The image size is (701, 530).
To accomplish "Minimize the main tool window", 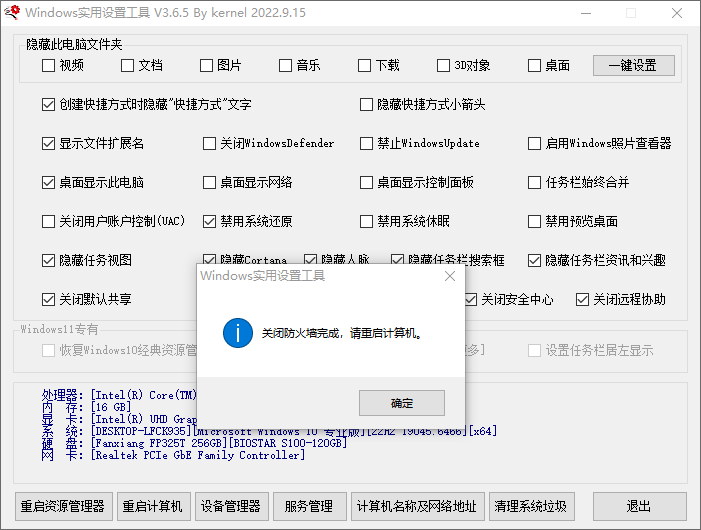I will (x=586, y=13).
